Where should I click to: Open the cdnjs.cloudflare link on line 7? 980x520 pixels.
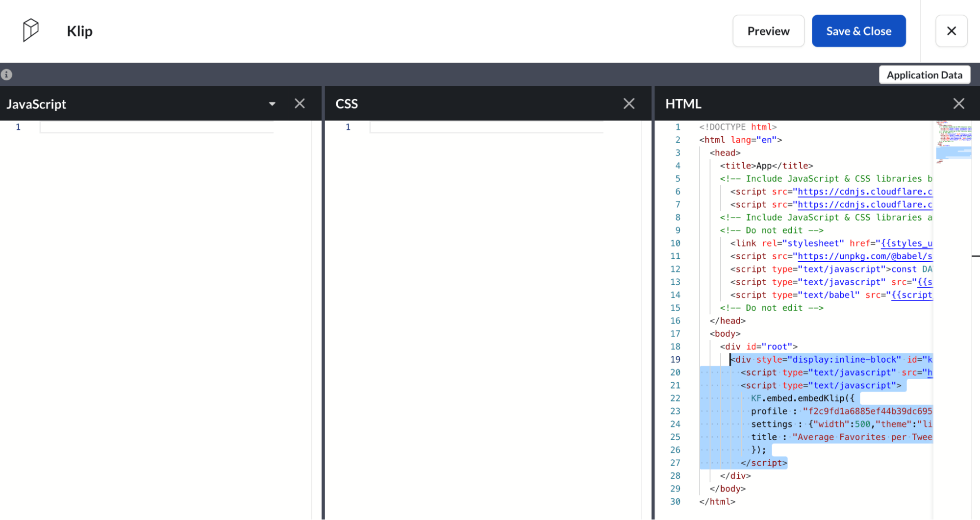[865, 204]
